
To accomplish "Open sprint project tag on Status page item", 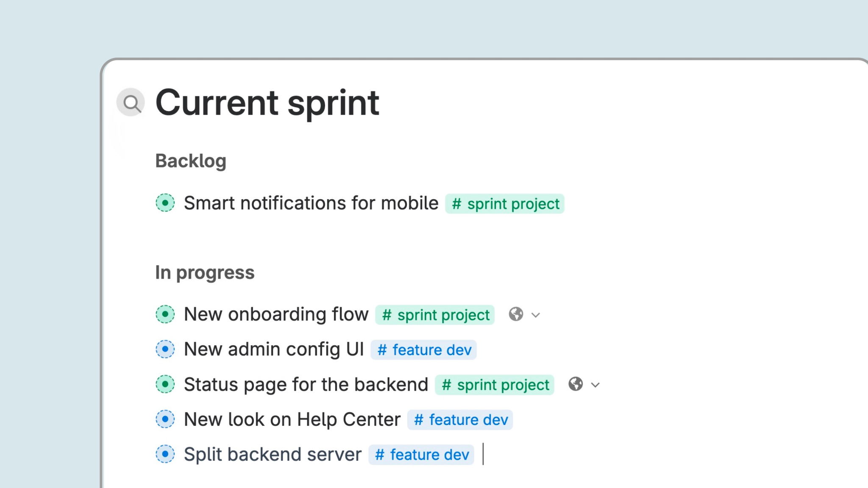I will [x=494, y=385].
